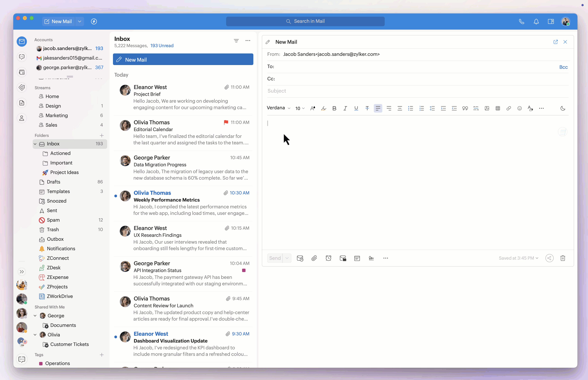Toggle underline formatting
The image size is (588, 380).
[356, 108]
